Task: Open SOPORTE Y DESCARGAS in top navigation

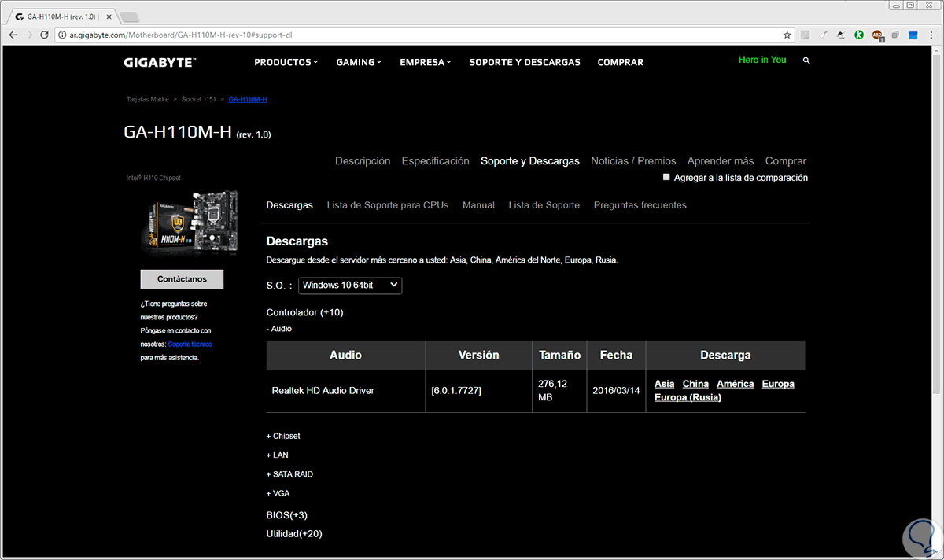Action: pos(525,62)
